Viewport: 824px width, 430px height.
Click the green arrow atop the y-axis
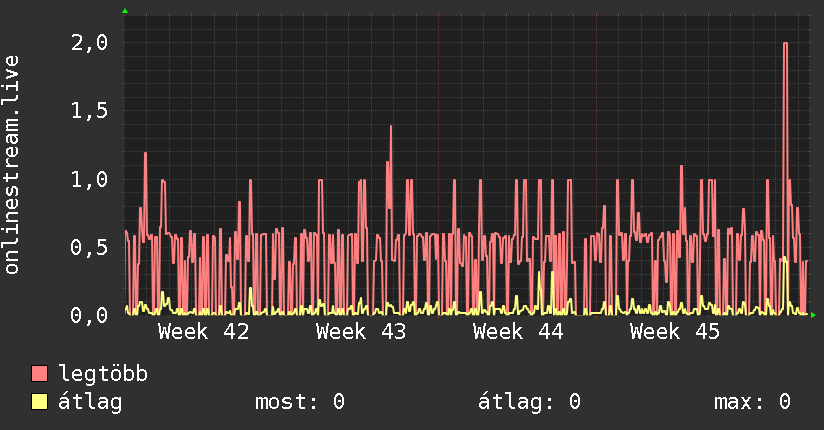point(125,11)
